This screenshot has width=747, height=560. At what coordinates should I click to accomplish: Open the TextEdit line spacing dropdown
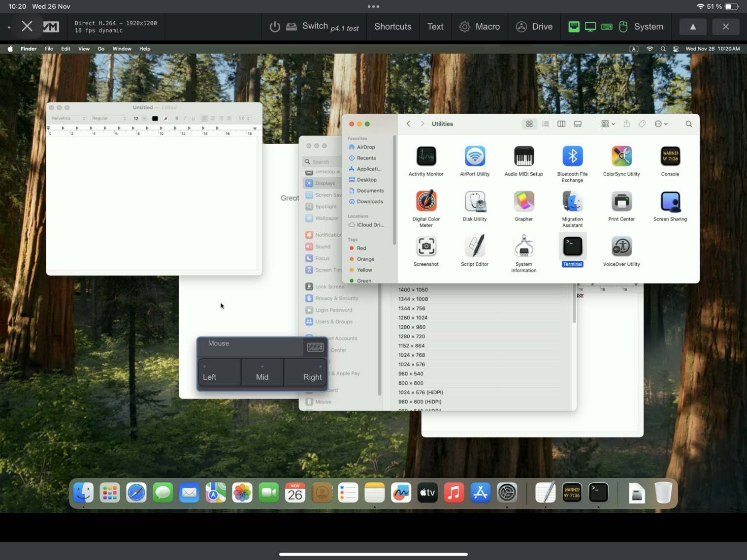coord(244,119)
